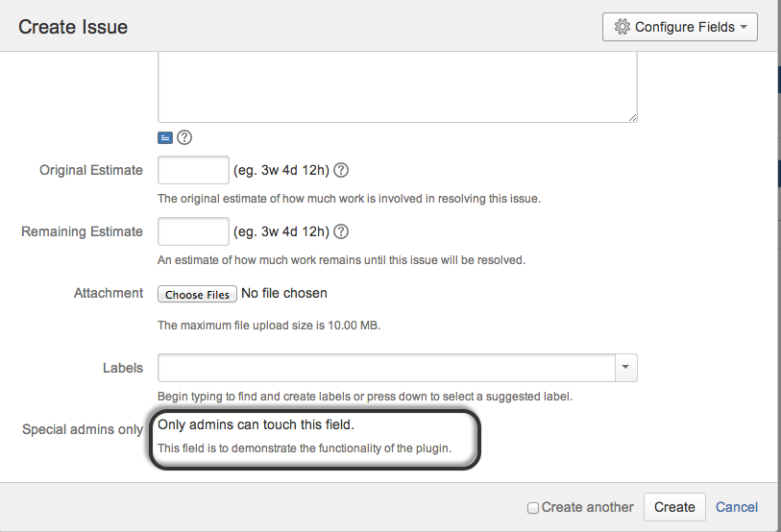
Task: Toggle the visual editor mode icon below description
Action: [165, 138]
